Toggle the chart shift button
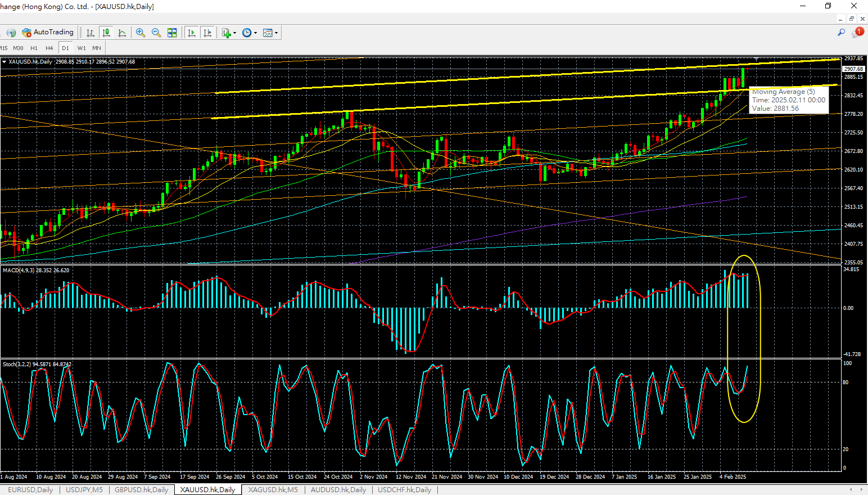 [x=207, y=33]
